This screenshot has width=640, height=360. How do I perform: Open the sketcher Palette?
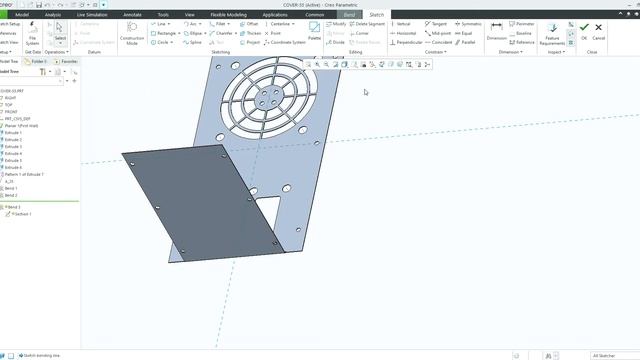pos(314,31)
